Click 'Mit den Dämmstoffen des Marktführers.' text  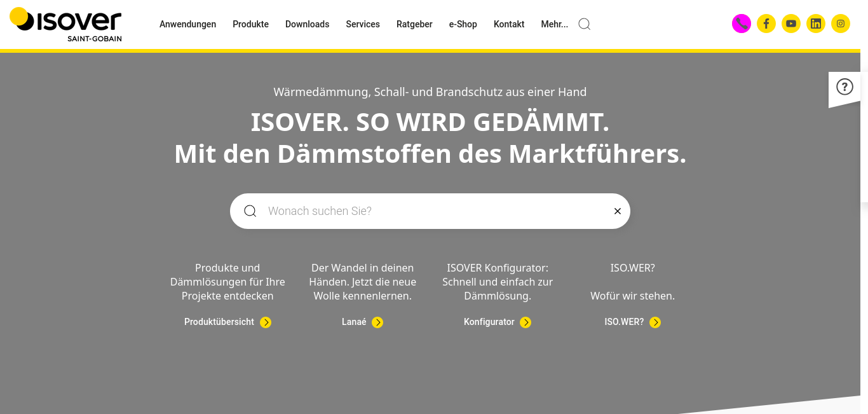(x=430, y=154)
